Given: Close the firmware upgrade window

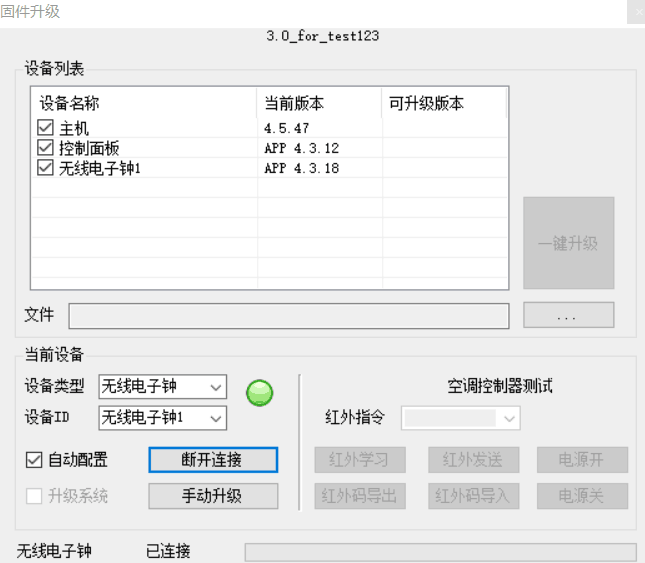Looking at the screenshot, I should (x=635, y=12).
